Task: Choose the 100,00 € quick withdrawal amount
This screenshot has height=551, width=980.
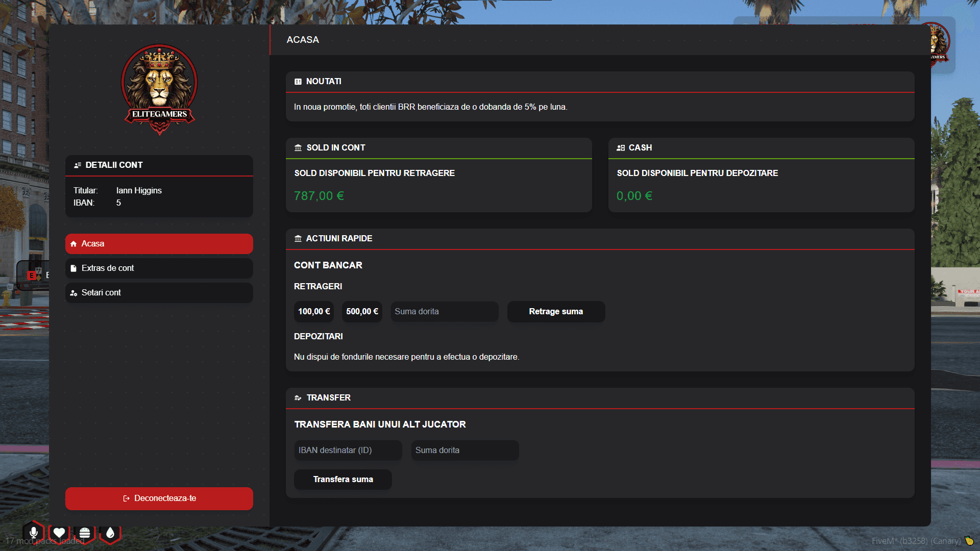Action: pyautogui.click(x=314, y=312)
